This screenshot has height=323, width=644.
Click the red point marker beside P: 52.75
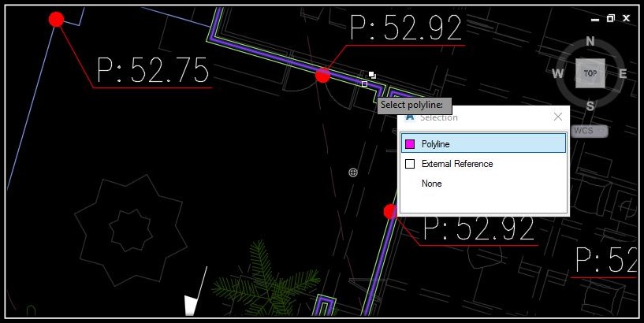(x=56, y=19)
